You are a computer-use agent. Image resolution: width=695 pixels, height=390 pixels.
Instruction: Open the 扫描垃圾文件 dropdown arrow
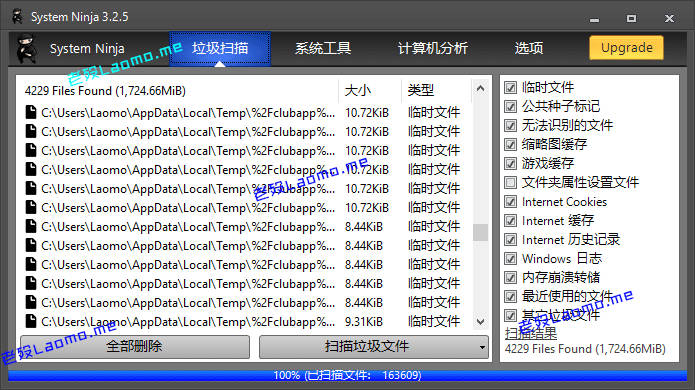click(482, 347)
